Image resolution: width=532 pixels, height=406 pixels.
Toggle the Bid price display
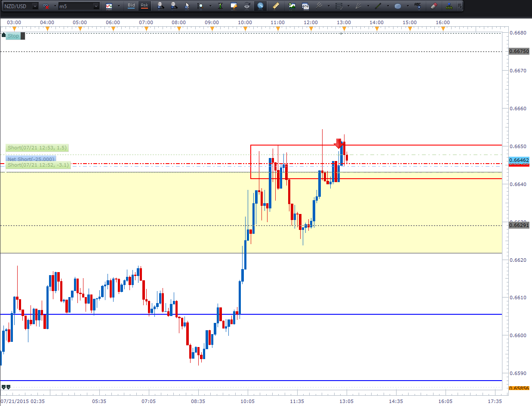point(131,6)
